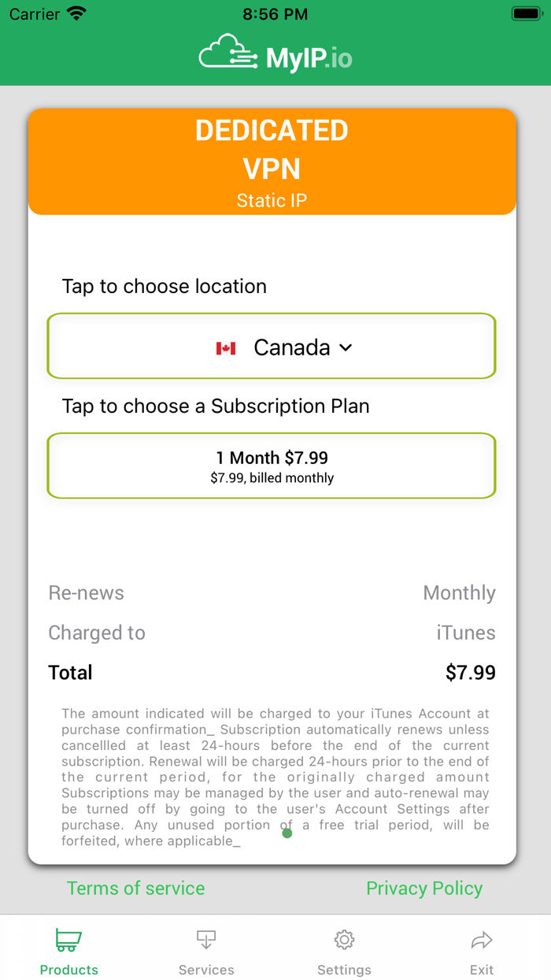Screen dimensions: 551x980
Task: Select the Products cart icon
Action: point(68,939)
